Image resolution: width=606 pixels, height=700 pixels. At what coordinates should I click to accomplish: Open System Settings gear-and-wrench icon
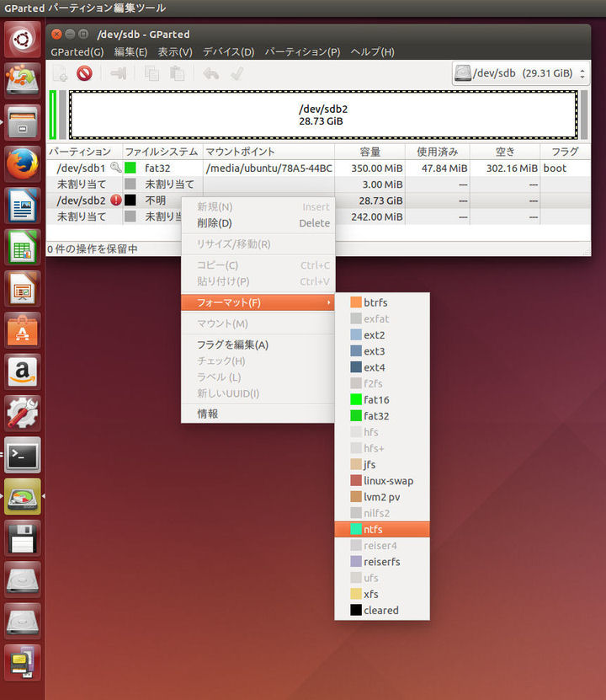(x=22, y=413)
